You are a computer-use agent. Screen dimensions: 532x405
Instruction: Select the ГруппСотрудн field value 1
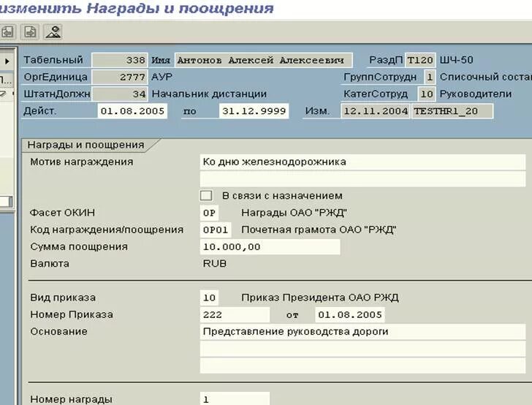(430, 77)
